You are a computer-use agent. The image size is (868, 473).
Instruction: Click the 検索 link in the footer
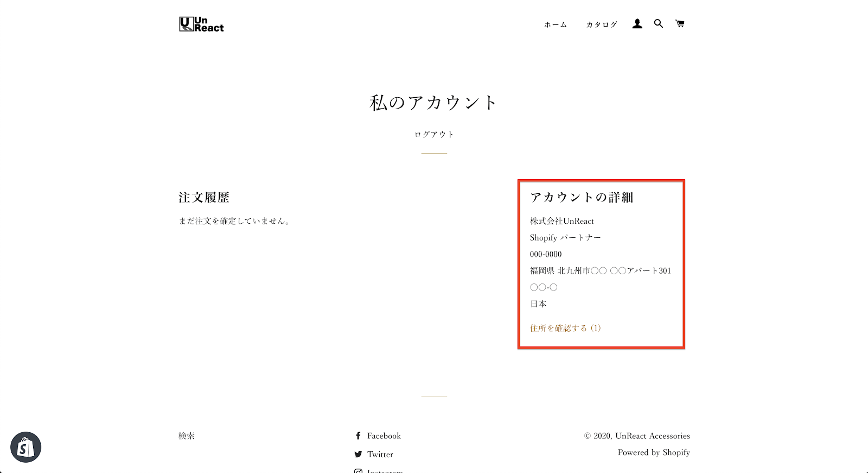(187, 436)
